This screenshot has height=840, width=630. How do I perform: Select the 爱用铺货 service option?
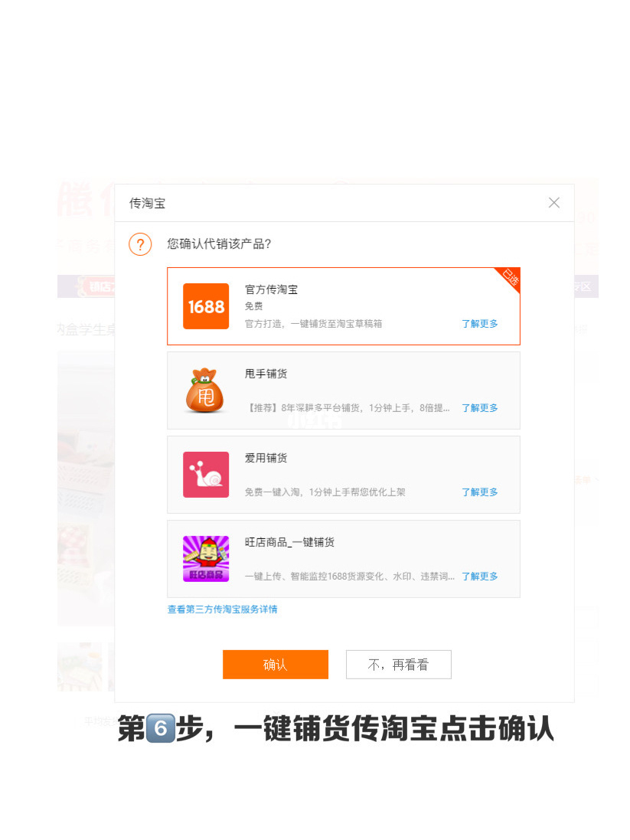pyautogui.click(x=343, y=474)
